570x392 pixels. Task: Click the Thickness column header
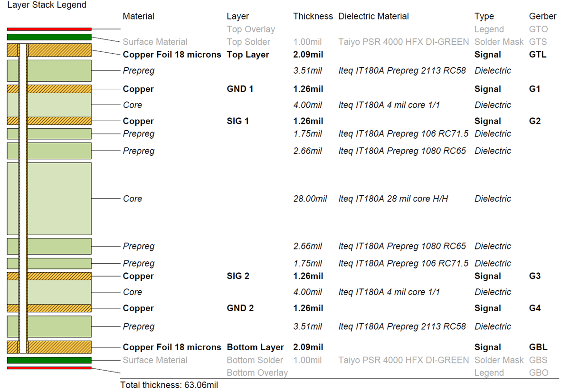point(313,16)
